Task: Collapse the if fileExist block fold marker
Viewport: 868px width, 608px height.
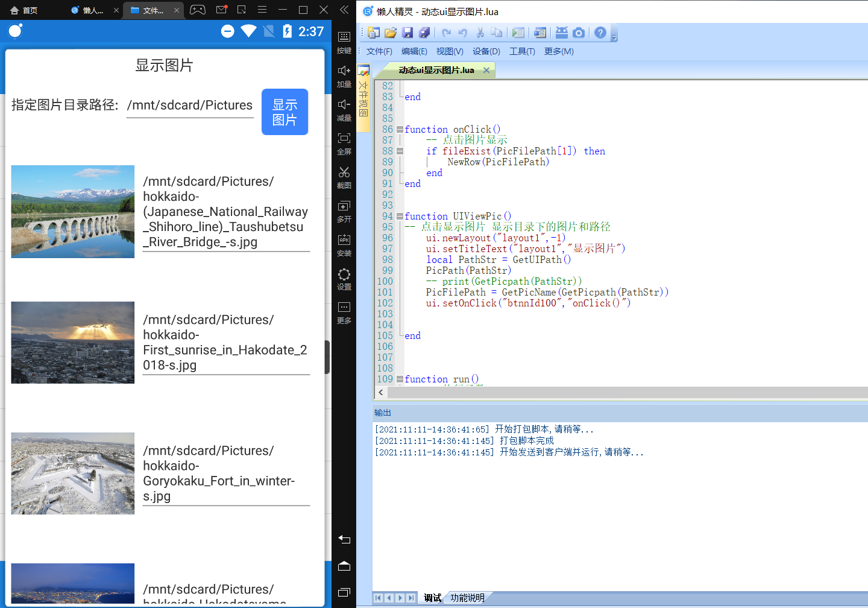Action: click(400, 151)
